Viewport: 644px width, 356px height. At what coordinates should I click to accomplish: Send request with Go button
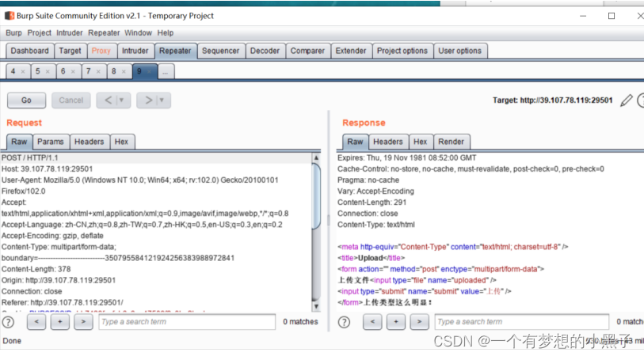tap(27, 100)
